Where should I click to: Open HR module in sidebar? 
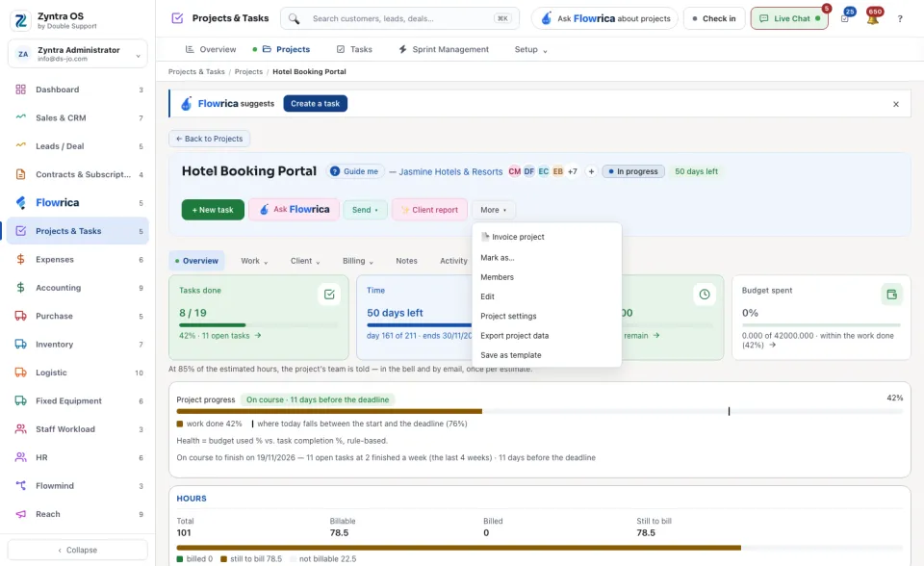click(x=78, y=457)
